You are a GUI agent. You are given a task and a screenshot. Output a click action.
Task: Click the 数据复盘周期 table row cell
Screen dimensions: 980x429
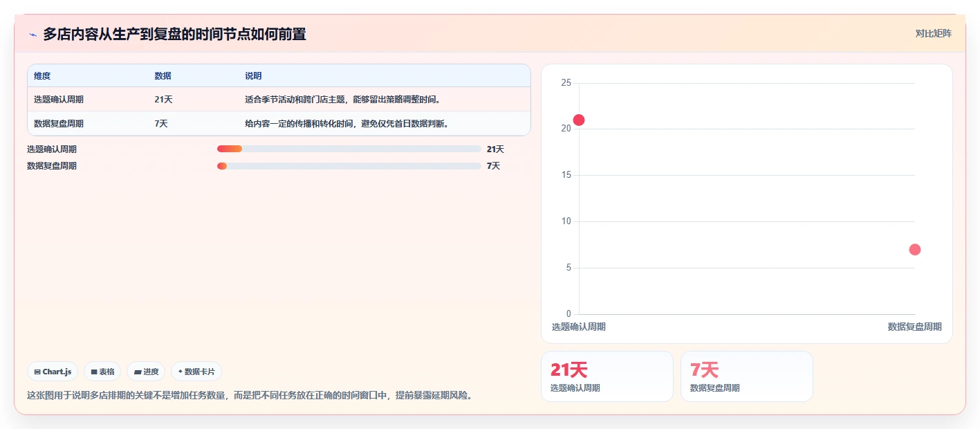59,124
